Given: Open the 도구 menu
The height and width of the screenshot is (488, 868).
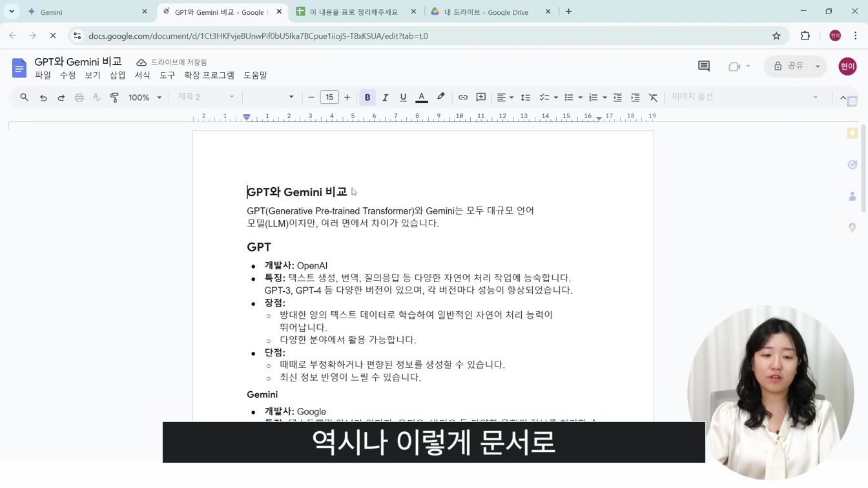Looking at the screenshot, I should [x=167, y=76].
